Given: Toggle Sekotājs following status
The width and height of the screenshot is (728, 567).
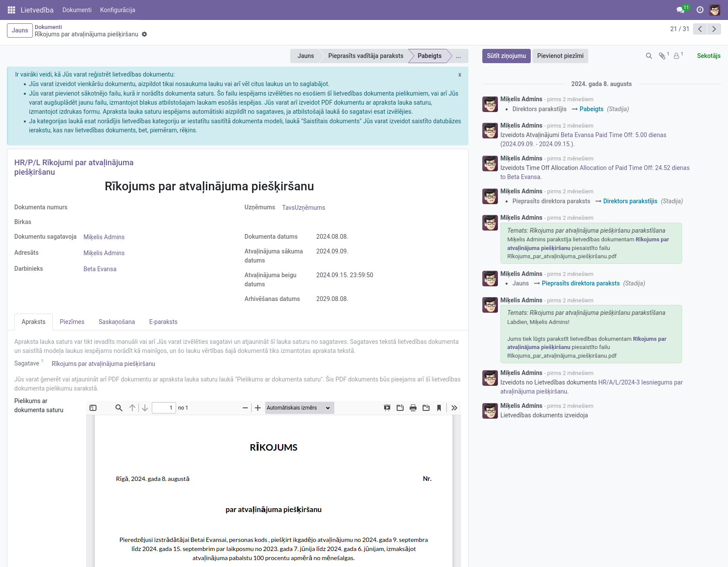Looking at the screenshot, I should (x=709, y=56).
